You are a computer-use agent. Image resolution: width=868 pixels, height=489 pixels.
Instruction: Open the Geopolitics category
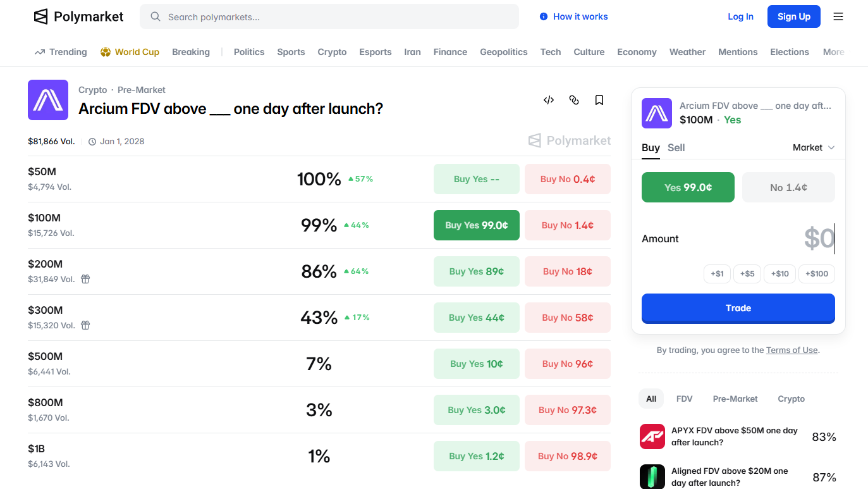click(504, 52)
